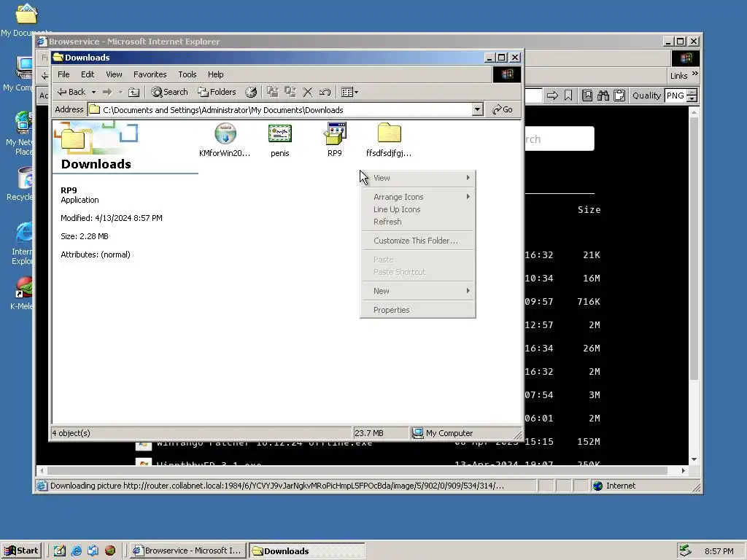This screenshot has height=560, width=747.
Task: Click the Move To toolbar icon
Action: pos(273,92)
